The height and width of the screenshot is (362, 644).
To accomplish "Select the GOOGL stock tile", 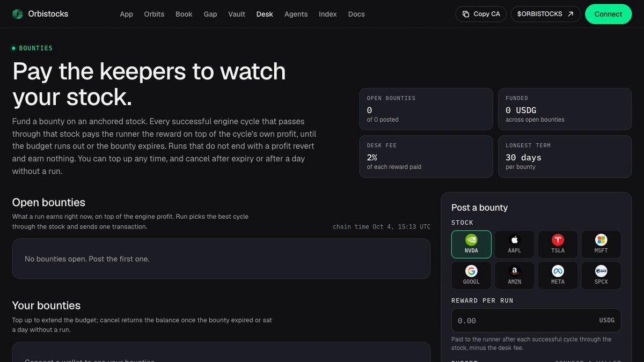I will 471,276.
